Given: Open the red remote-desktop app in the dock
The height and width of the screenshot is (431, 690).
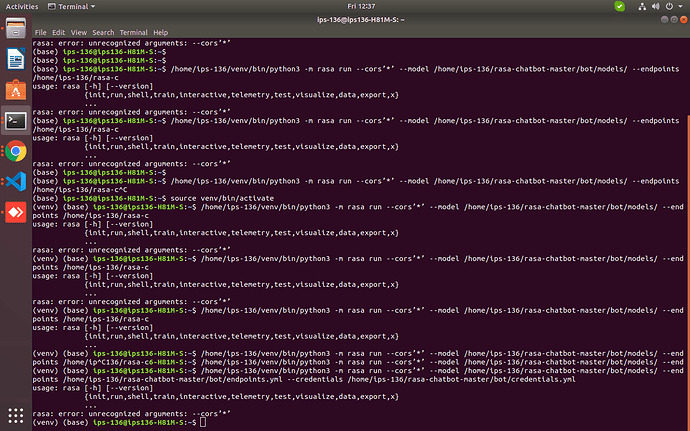Looking at the screenshot, I should [x=16, y=212].
